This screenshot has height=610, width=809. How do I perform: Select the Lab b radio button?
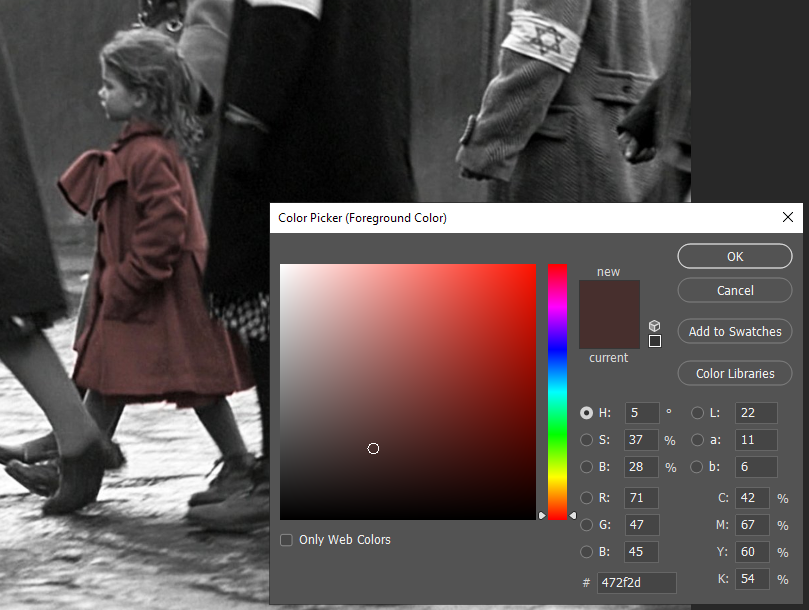point(697,467)
